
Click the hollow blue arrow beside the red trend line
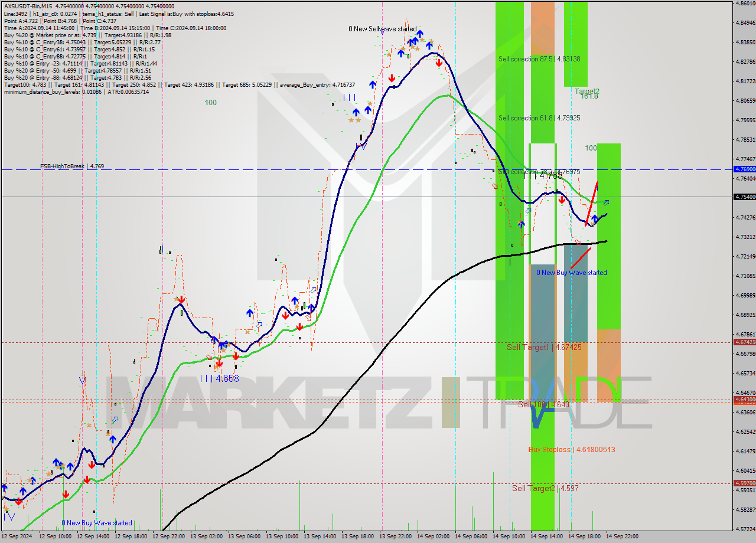pos(606,202)
